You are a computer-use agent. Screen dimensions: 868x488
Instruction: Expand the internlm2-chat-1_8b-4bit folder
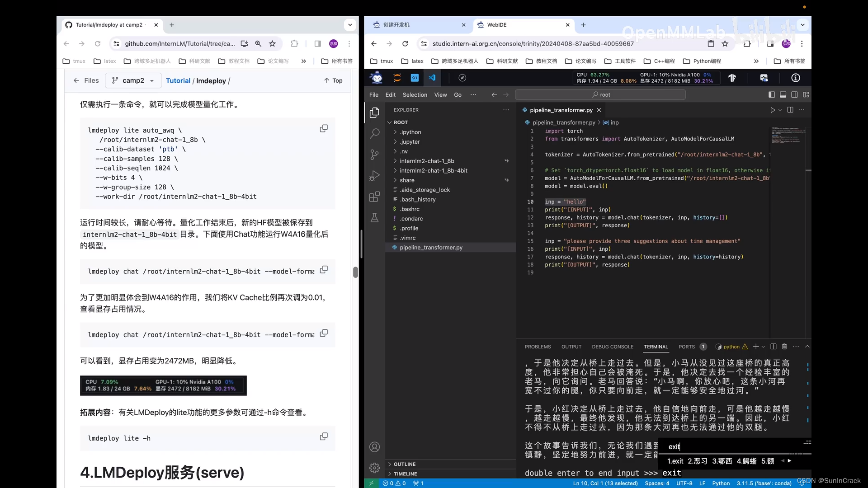(x=433, y=171)
